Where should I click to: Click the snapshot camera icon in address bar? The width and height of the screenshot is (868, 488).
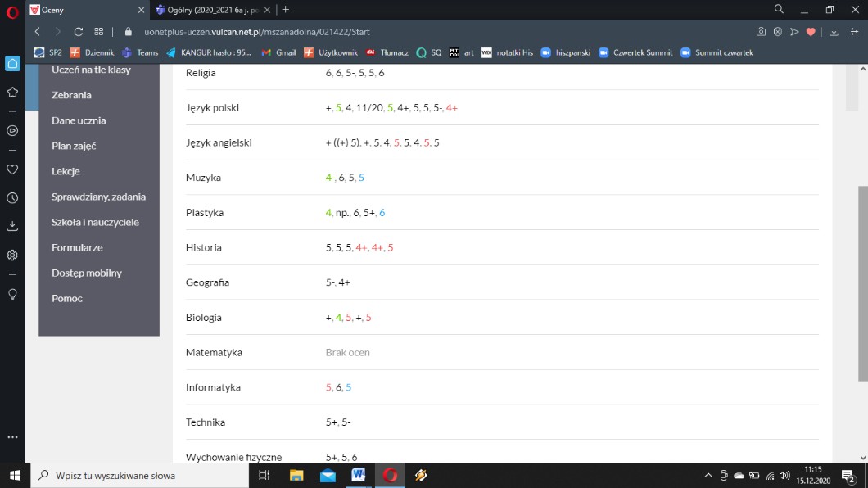761,32
